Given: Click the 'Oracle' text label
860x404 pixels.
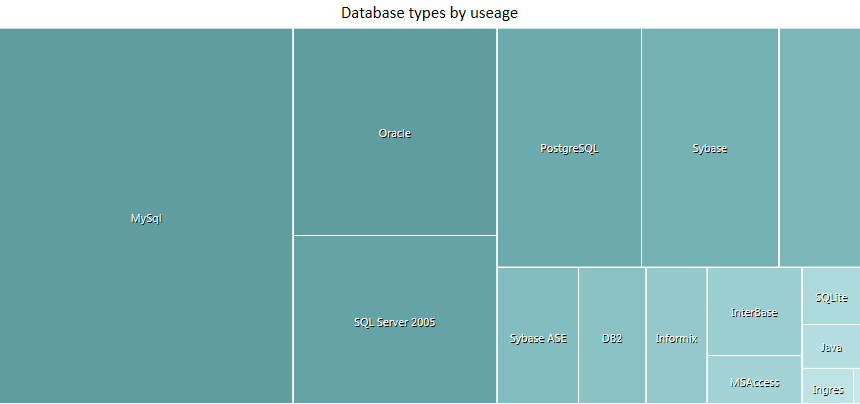Looking at the screenshot, I should coord(395,133).
